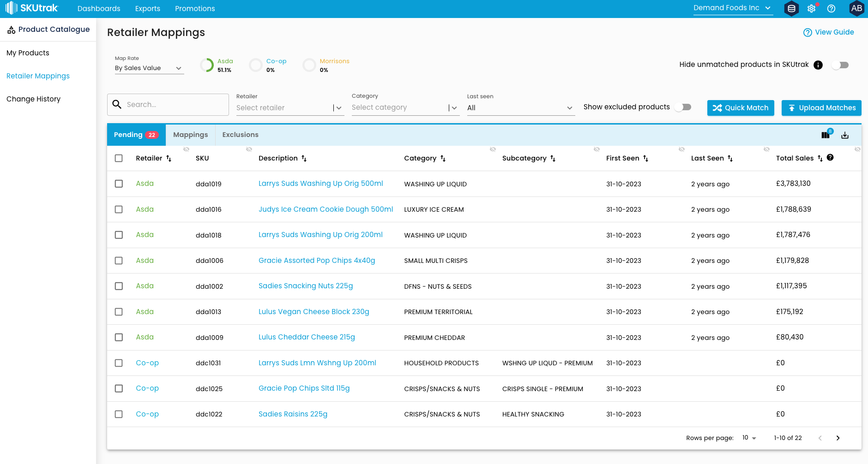
Task: Open the View Guide link
Action: [828, 32]
